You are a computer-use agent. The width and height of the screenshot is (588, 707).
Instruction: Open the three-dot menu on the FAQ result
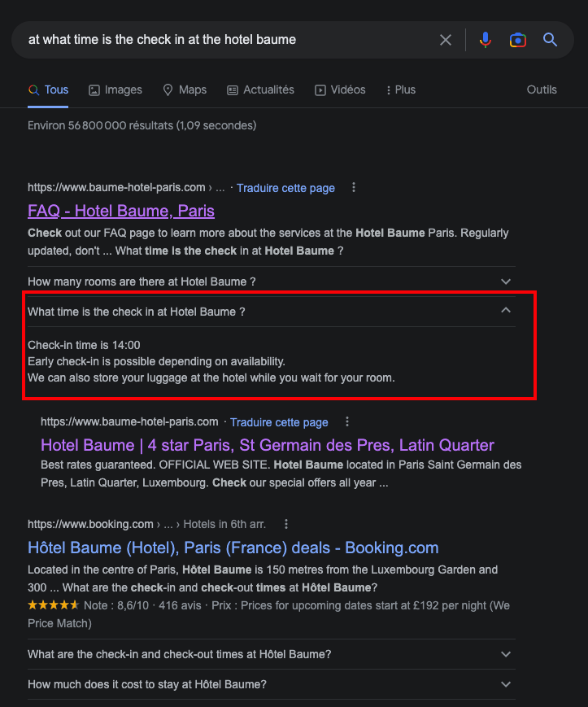point(353,186)
